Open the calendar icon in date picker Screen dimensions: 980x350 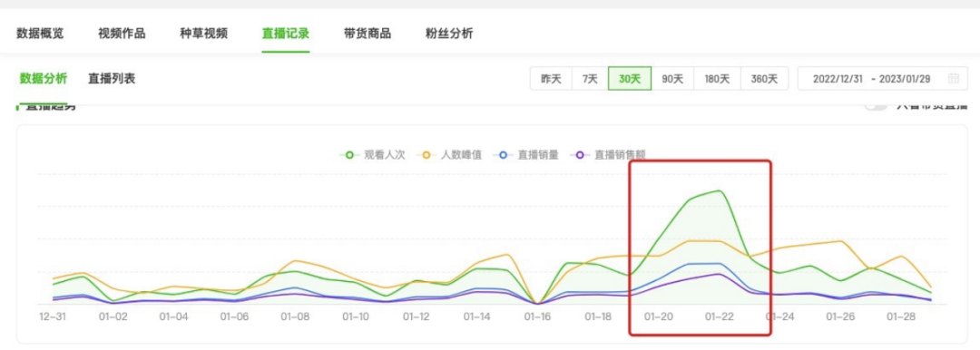click(x=954, y=79)
